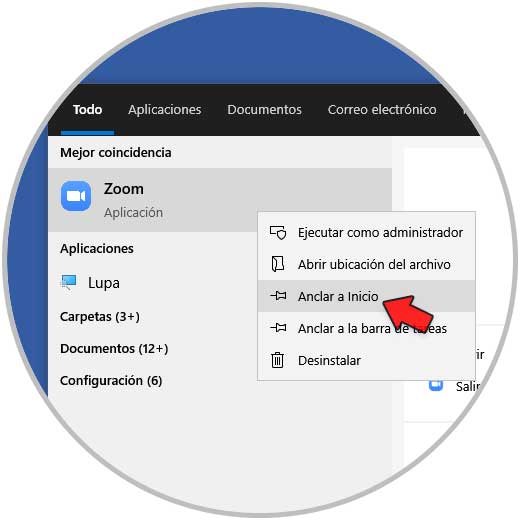Click the trash icon beside Desinstalar

click(277, 360)
